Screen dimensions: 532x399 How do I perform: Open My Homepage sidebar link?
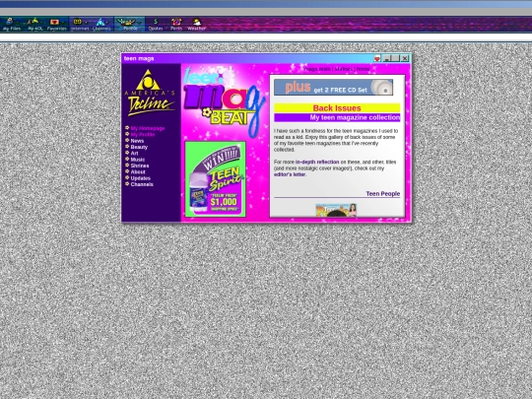point(148,128)
